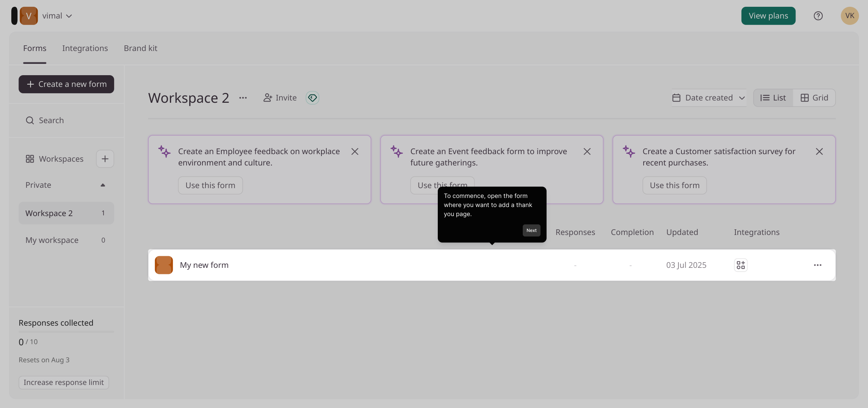Select My workspace in sidebar
868x408 pixels.
(66, 240)
